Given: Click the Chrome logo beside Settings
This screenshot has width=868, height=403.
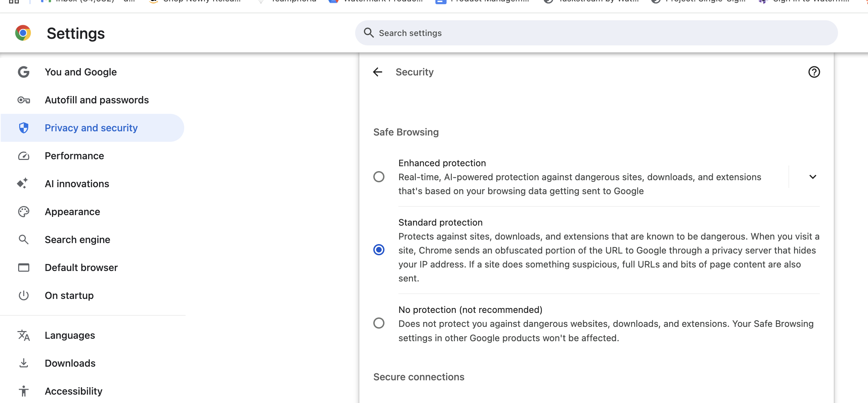Looking at the screenshot, I should pyautogui.click(x=23, y=33).
